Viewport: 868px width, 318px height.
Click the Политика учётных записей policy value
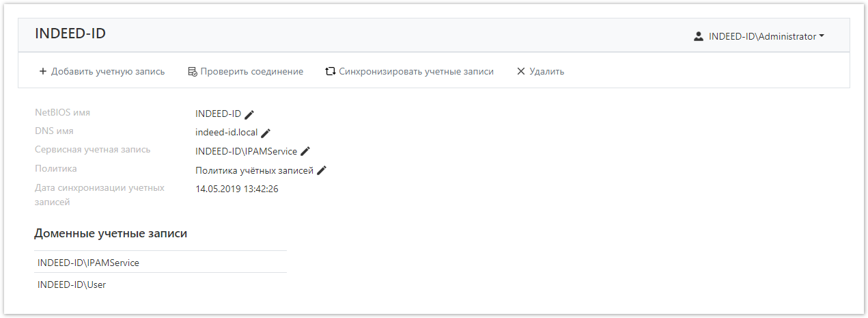pyautogui.click(x=254, y=170)
